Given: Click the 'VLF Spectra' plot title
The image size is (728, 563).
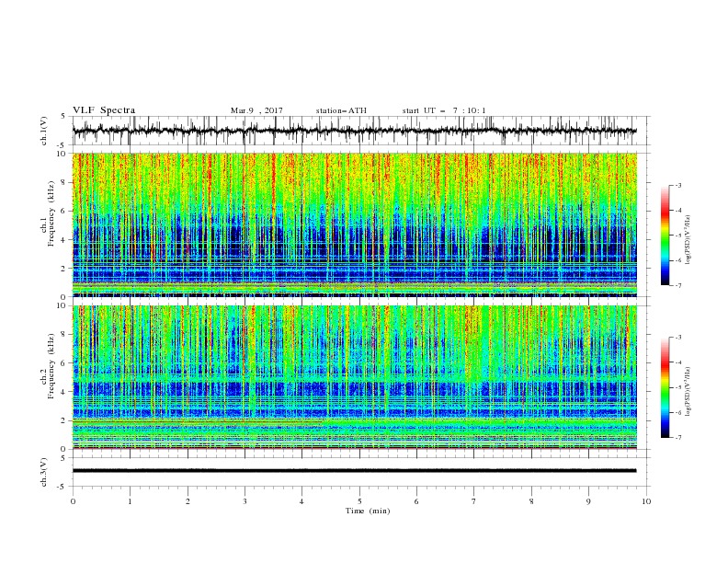Looking at the screenshot, I should coord(104,110).
